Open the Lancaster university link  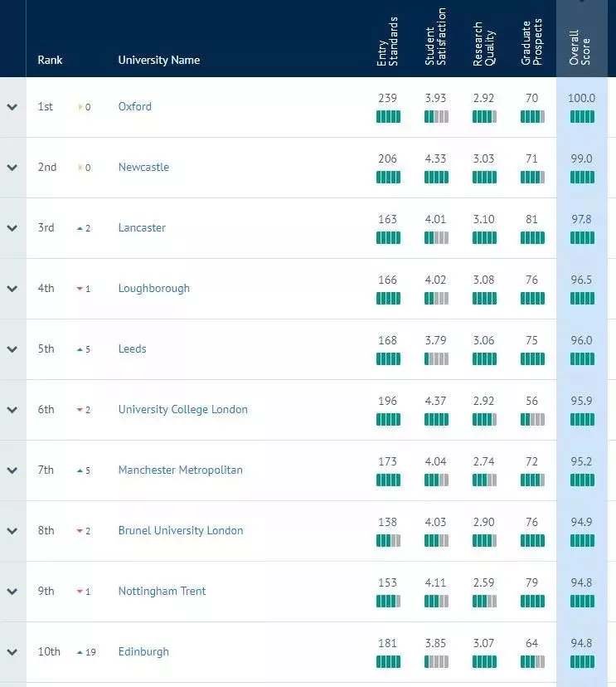click(x=142, y=227)
